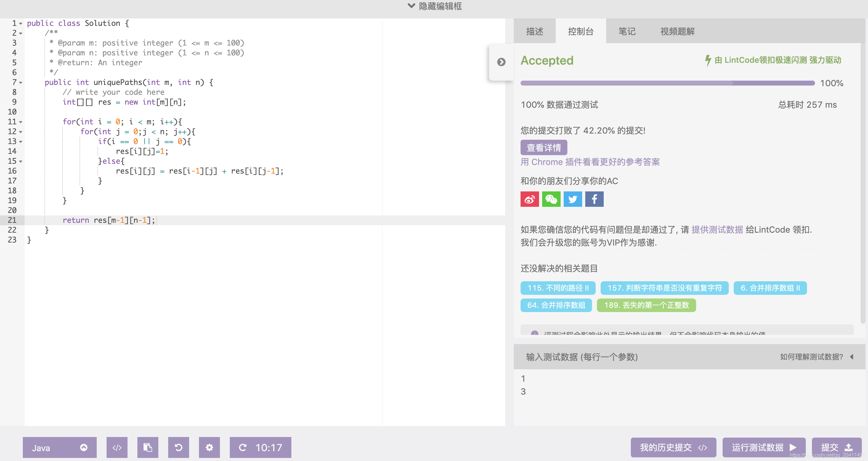Fold outer for loop at line 11
Screen dimensions: 868x461
pos(21,122)
